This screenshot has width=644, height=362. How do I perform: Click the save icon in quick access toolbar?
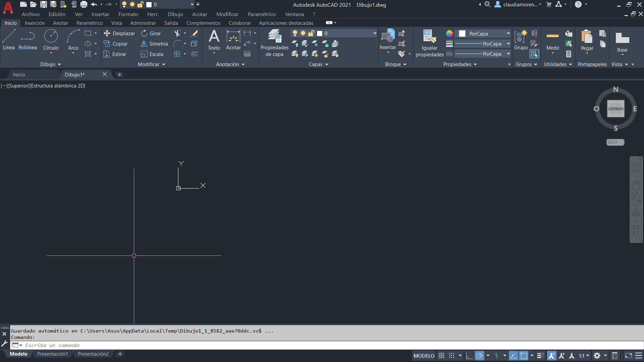[44, 4]
